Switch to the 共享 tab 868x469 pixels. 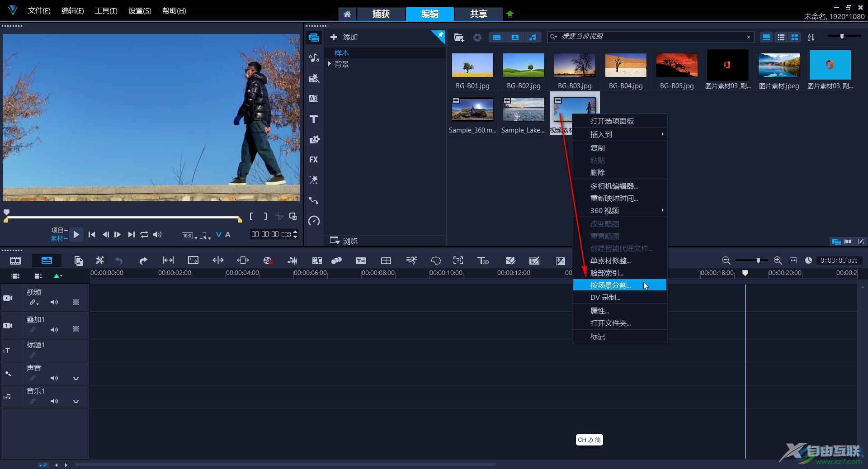(478, 14)
